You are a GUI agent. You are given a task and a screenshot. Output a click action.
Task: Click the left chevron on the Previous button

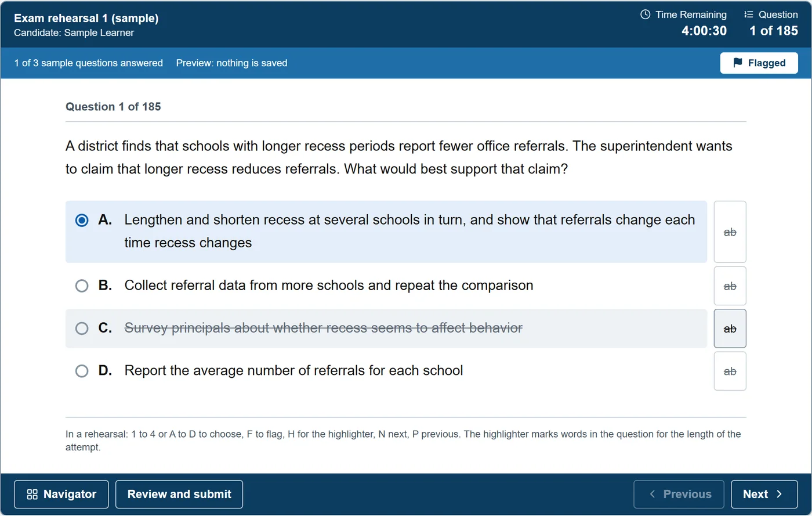tap(652, 494)
